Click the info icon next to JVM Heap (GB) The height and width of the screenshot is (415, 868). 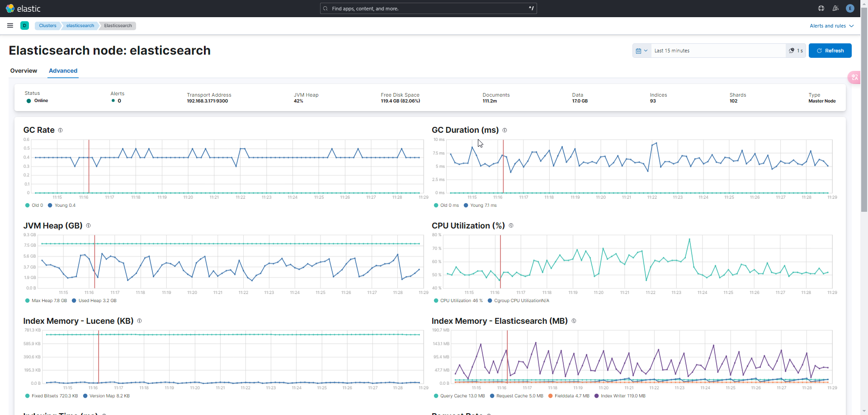[x=88, y=225]
